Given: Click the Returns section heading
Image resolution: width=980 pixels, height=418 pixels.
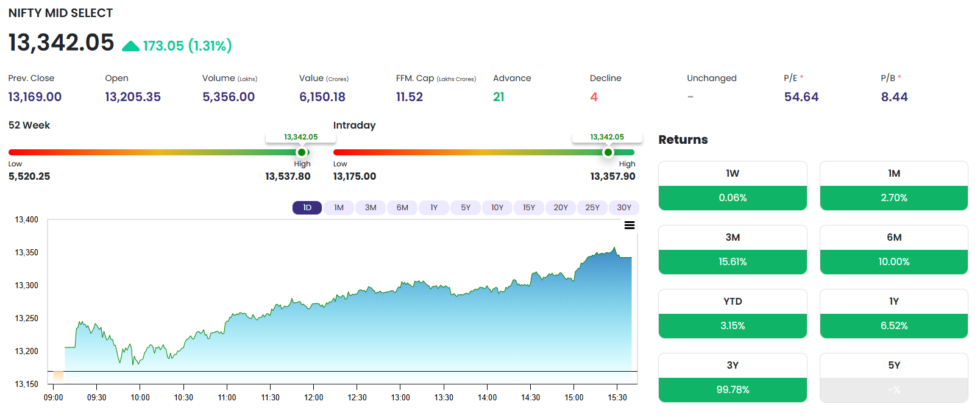Looking at the screenshot, I should point(683,140).
